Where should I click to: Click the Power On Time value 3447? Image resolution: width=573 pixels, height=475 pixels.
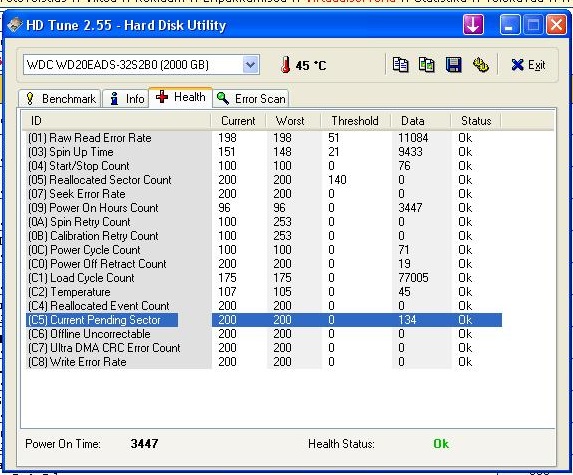click(144, 444)
